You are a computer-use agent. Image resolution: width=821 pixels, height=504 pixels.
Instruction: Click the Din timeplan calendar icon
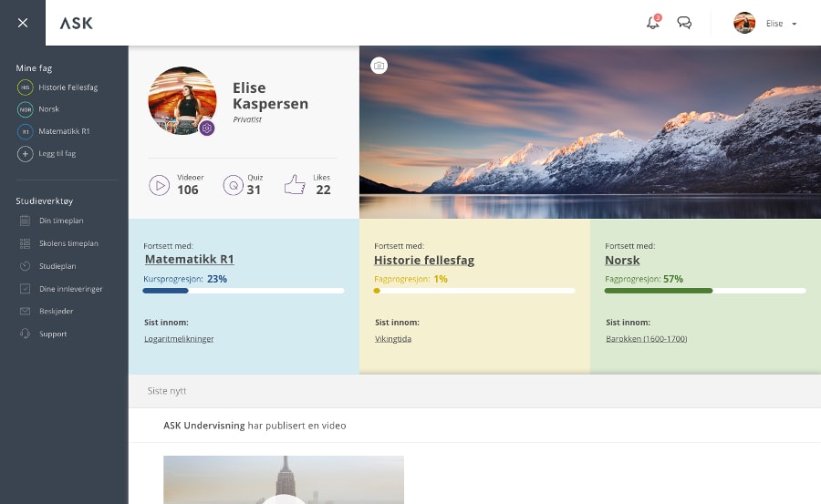26,221
